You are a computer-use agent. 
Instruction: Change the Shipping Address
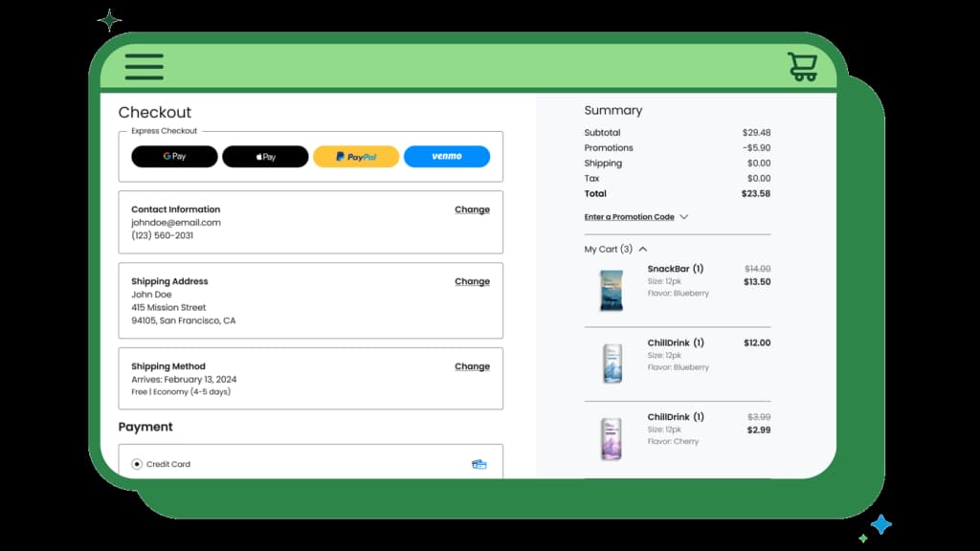[x=472, y=282]
